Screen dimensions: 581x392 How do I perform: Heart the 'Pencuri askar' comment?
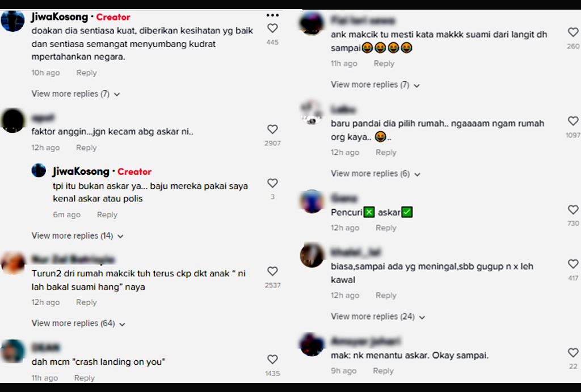[x=573, y=210]
